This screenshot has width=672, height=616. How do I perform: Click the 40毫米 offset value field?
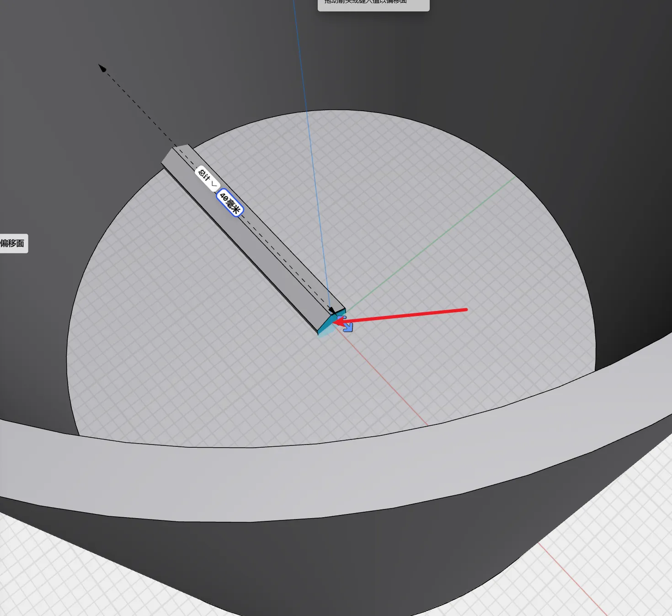click(x=229, y=203)
